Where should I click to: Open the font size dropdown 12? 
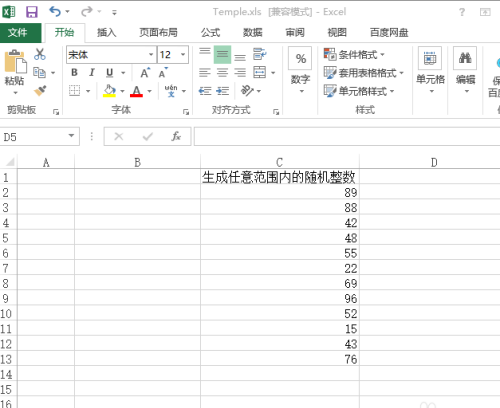(183, 54)
